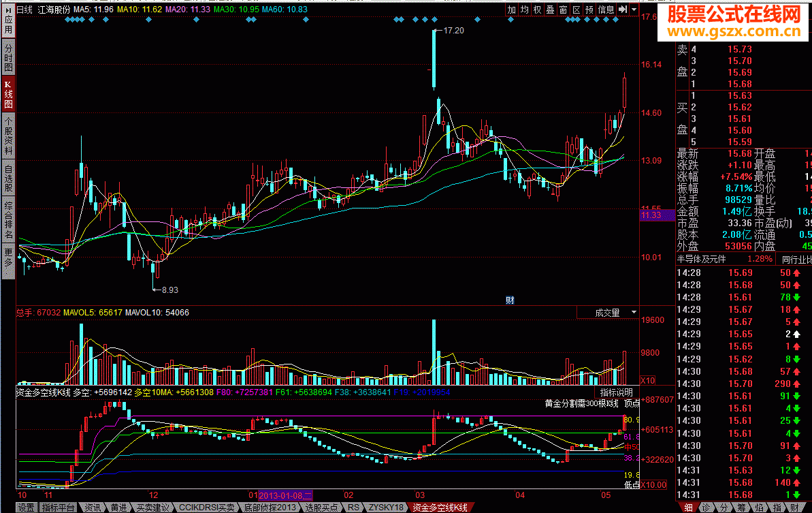Select the RS indicator tab
Image resolution: width=812 pixels, height=513 pixels.
click(353, 508)
